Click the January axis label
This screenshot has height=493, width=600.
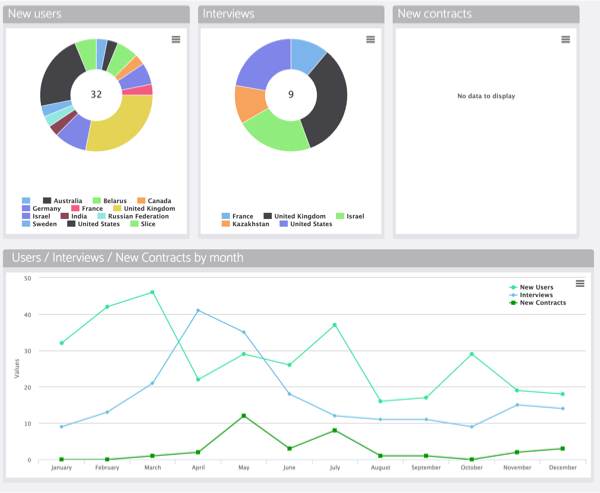61,467
